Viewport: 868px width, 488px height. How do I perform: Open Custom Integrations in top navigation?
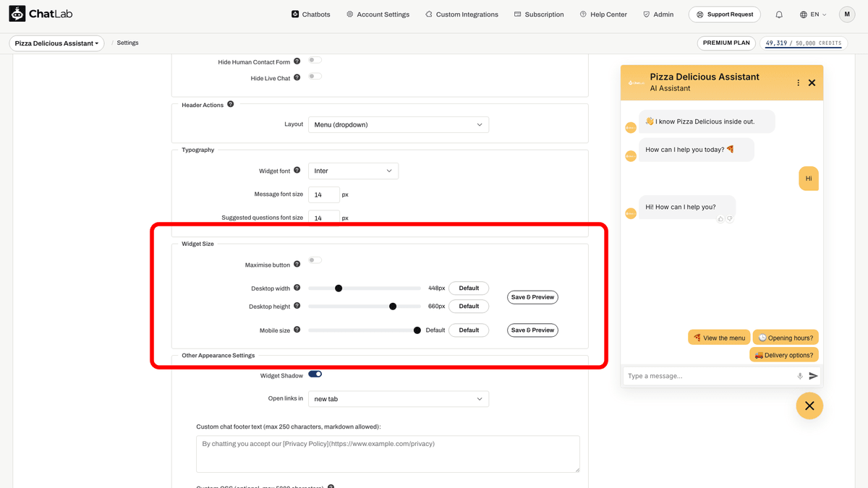[x=461, y=14]
